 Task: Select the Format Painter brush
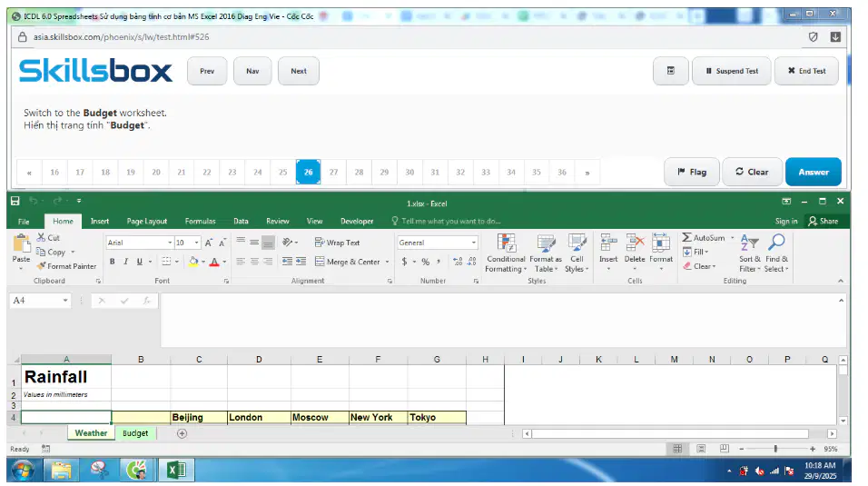pyautogui.click(x=41, y=266)
